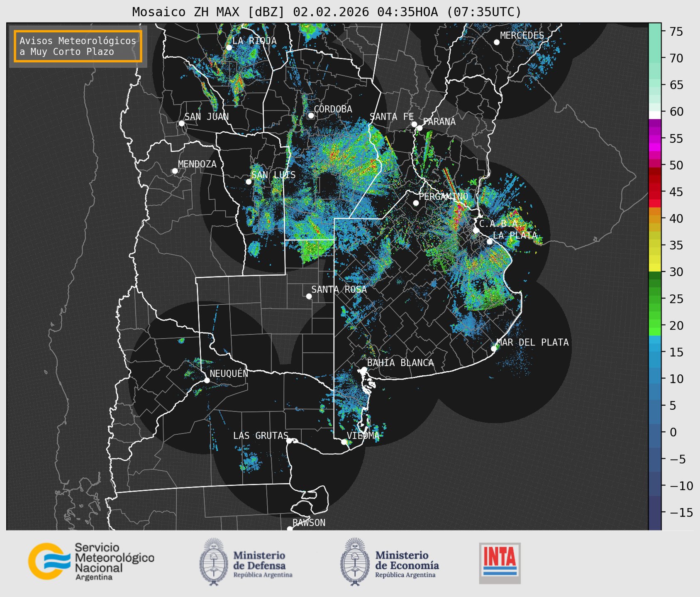The height and width of the screenshot is (597, 700).
Task: Click the Neuquén city marker dot
Action: coord(207,380)
